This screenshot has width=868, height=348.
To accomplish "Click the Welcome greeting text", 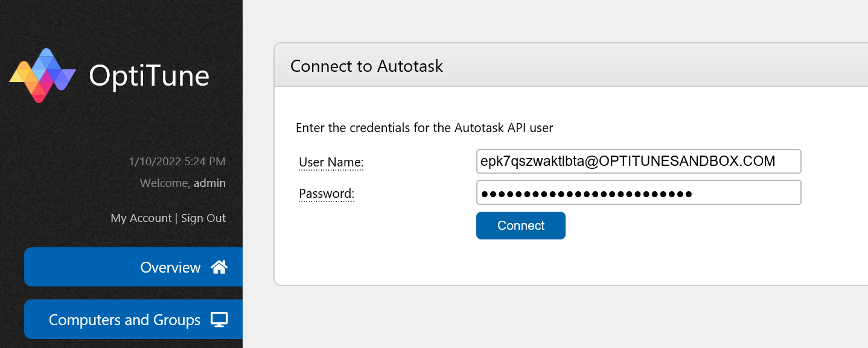I will [x=165, y=183].
